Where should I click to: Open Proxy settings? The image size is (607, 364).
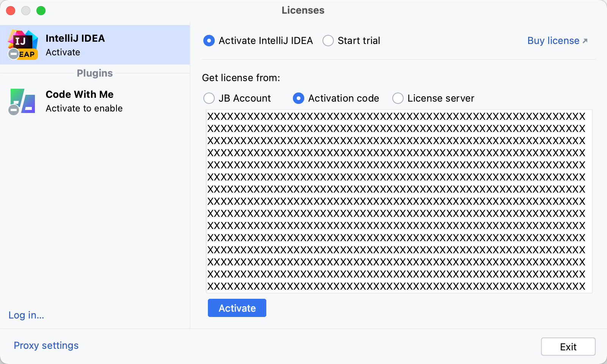(46, 345)
